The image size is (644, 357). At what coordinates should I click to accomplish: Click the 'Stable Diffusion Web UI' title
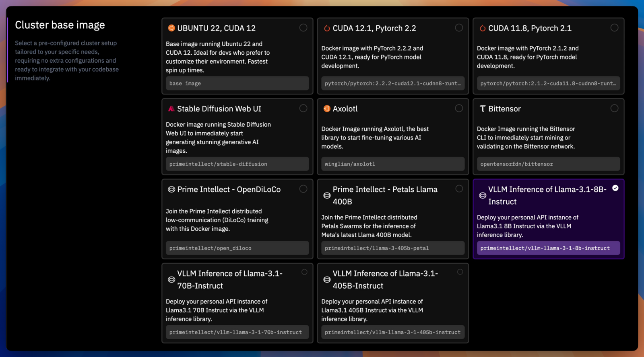pyautogui.click(x=219, y=109)
